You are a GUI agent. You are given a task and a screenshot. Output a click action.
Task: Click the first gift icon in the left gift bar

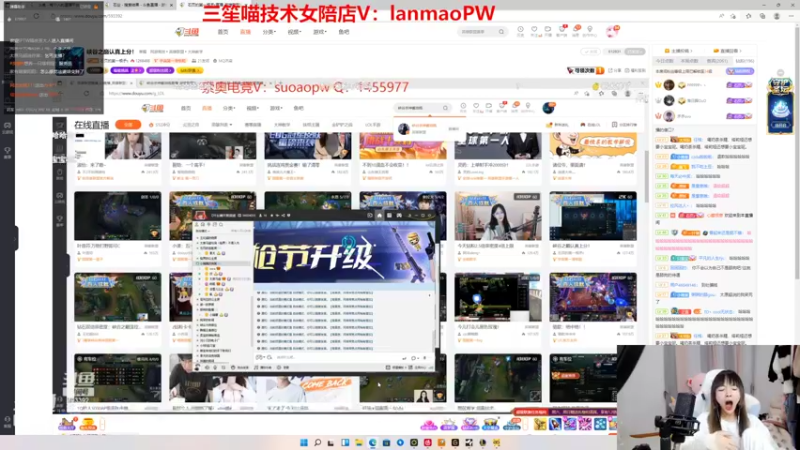67,423
